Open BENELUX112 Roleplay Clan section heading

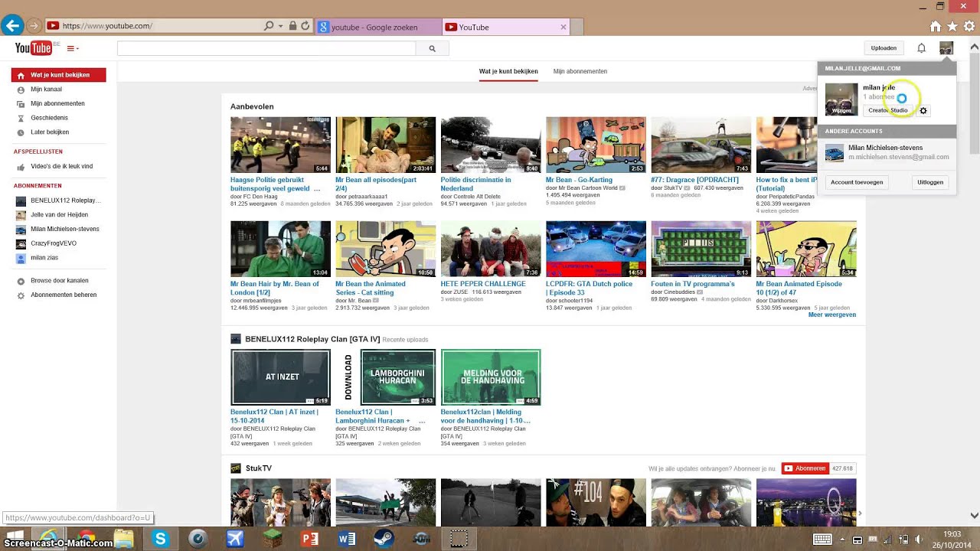[312, 339]
